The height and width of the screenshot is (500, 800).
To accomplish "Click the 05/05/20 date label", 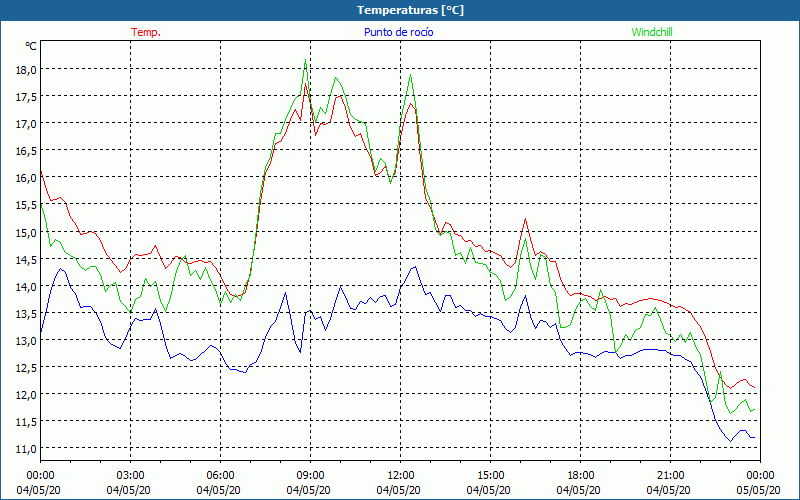I will [758, 490].
